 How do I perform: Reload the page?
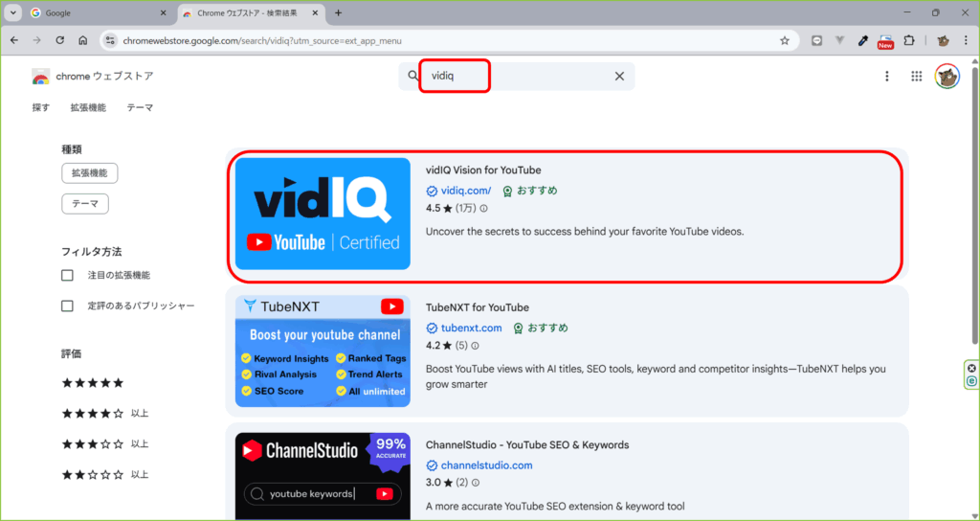60,40
